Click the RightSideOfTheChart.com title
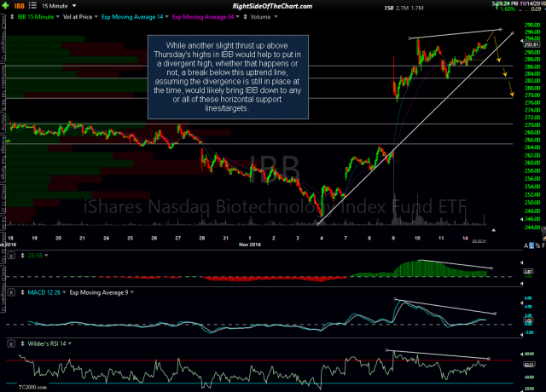546x392 pixels. [272, 6]
